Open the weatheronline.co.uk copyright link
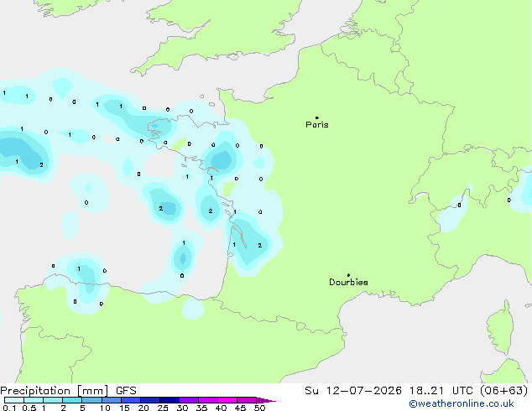This screenshot has height=411, width=532. [x=462, y=404]
